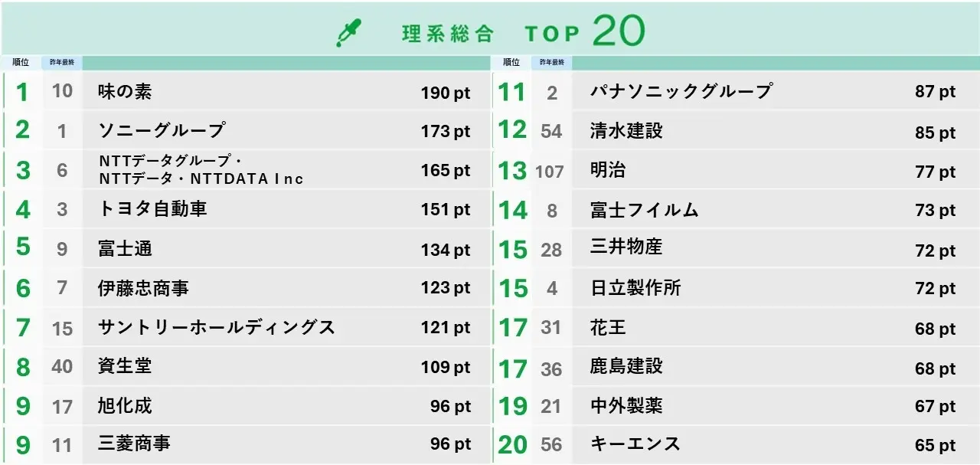Open the 伊藤忠商事 entry
The image size is (980, 465).
(x=143, y=288)
